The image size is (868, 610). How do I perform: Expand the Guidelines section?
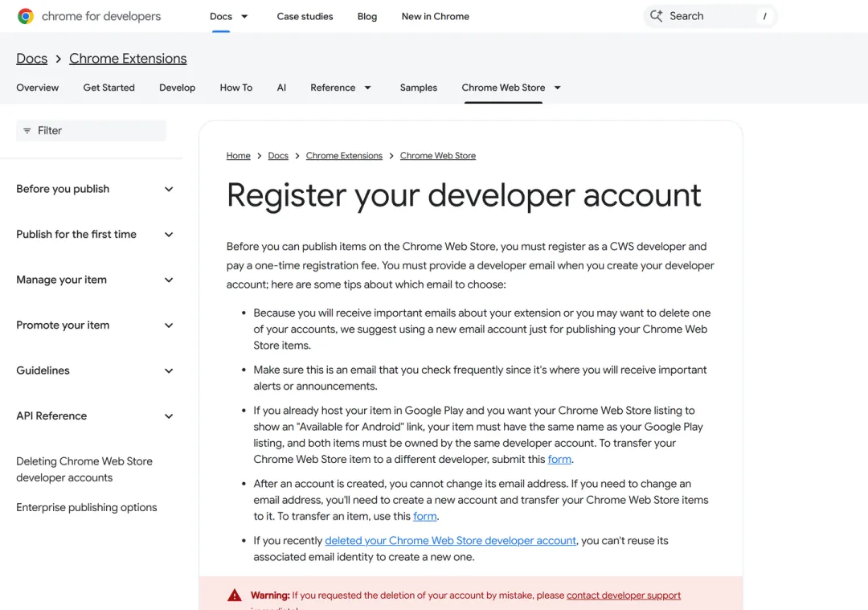point(169,371)
